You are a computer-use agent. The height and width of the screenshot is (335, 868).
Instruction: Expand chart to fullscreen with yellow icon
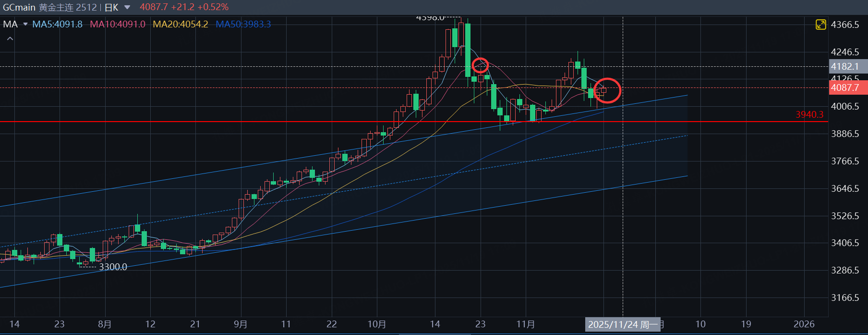tap(821, 25)
